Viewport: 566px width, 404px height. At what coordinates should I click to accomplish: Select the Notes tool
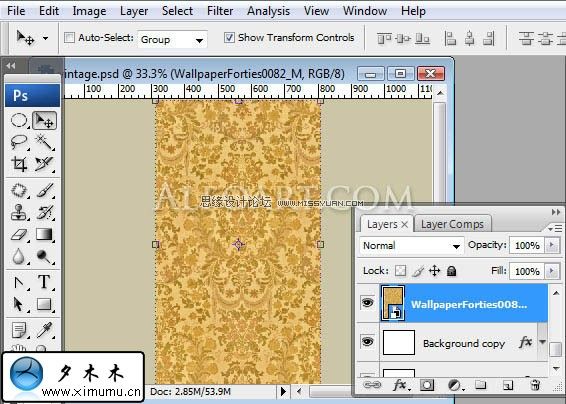[x=19, y=330]
